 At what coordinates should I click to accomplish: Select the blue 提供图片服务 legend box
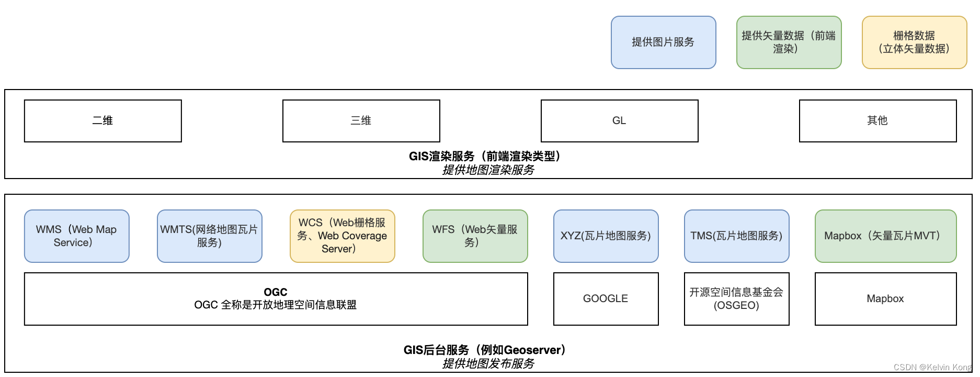[x=663, y=42]
